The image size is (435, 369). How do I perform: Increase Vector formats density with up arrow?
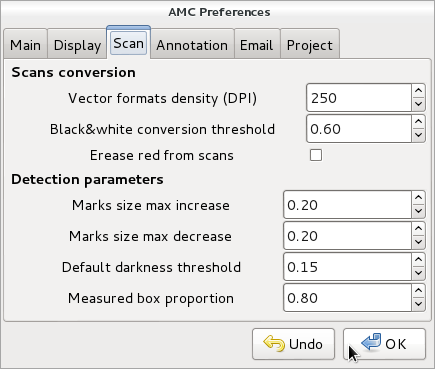pos(418,91)
